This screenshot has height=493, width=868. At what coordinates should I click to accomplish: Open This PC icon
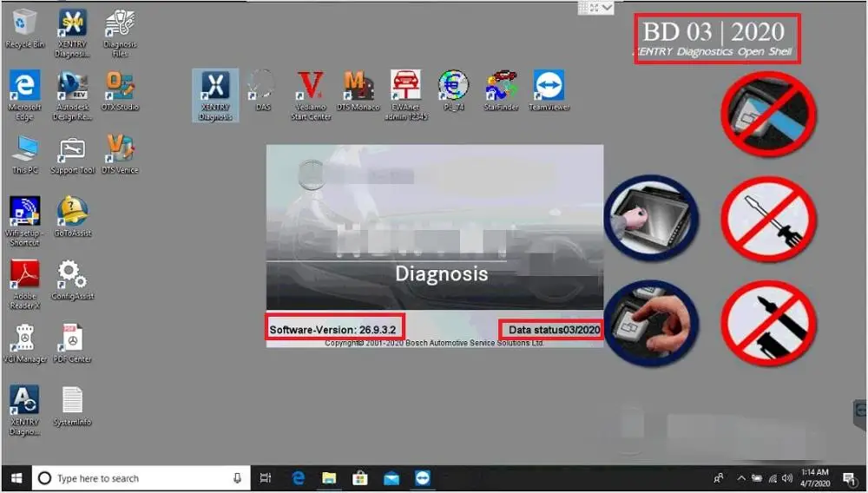(x=24, y=154)
